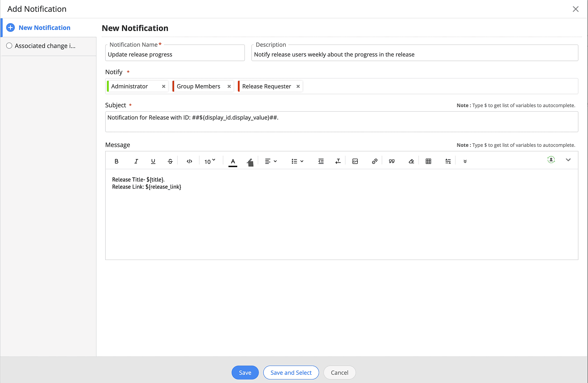588x383 pixels.
Task: Expand list style dropdown
Action: coord(297,161)
